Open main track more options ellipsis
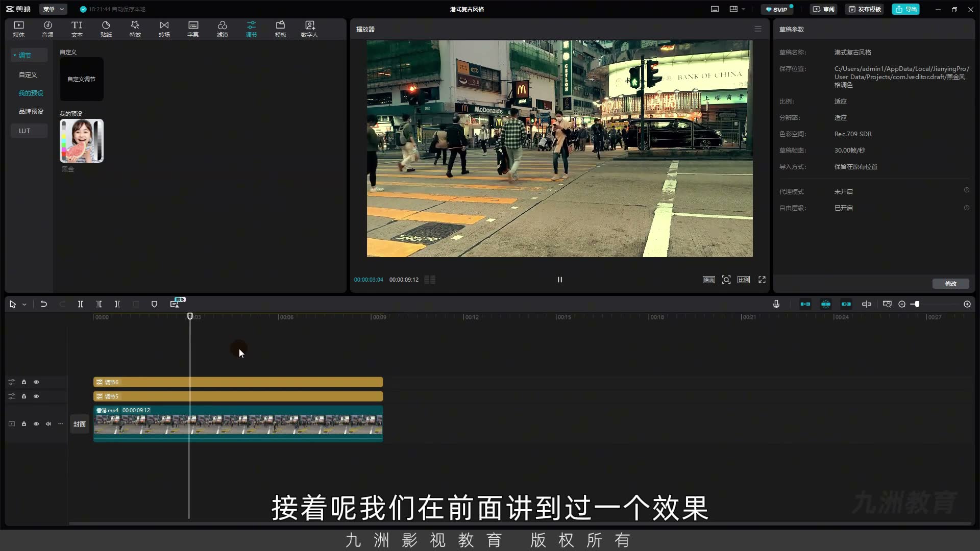The width and height of the screenshot is (980, 551). click(x=60, y=424)
